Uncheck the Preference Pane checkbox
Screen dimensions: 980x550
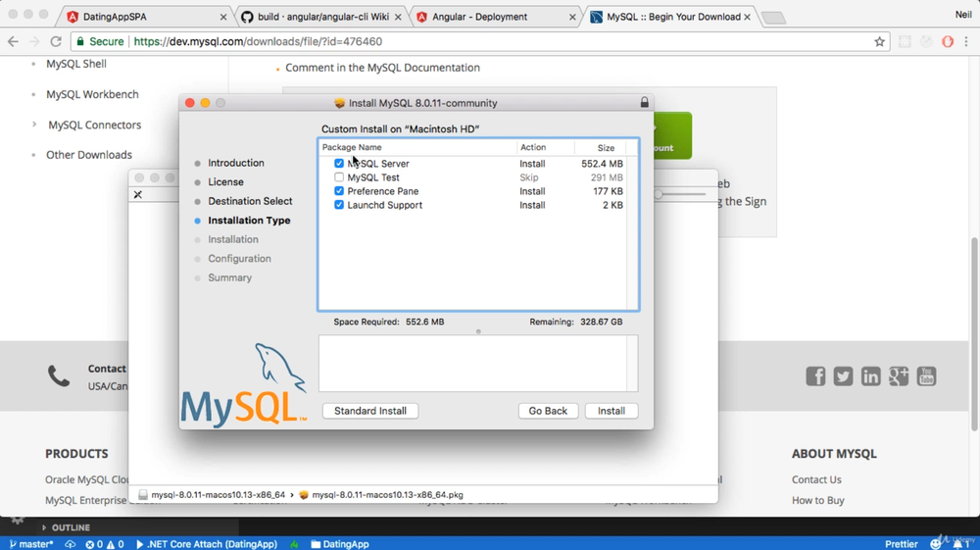pos(339,190)
